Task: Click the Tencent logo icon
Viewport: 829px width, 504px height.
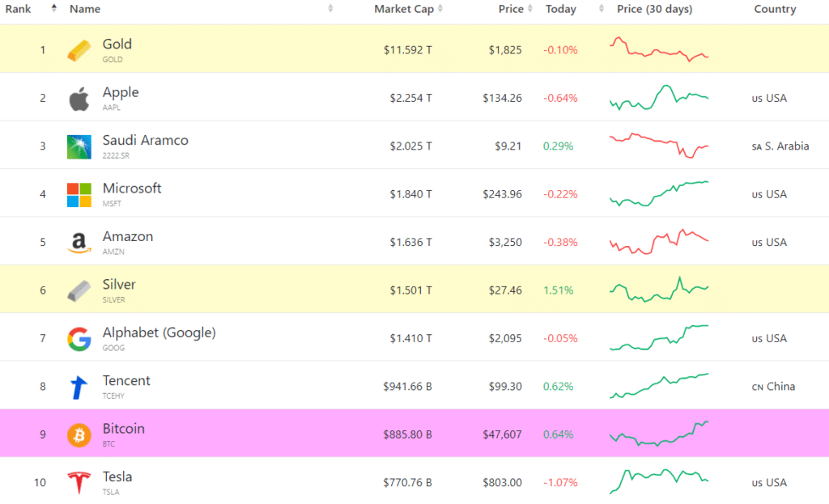Action: [x=79, y=387]
